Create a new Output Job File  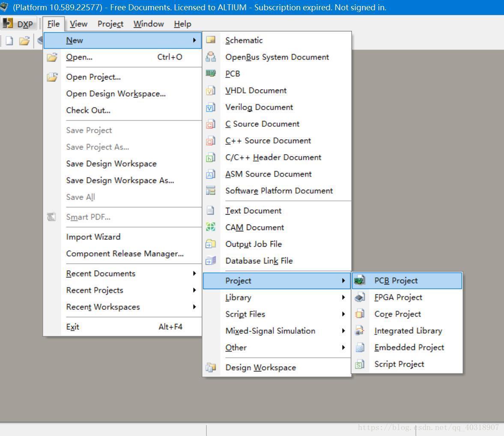(277, 244)
